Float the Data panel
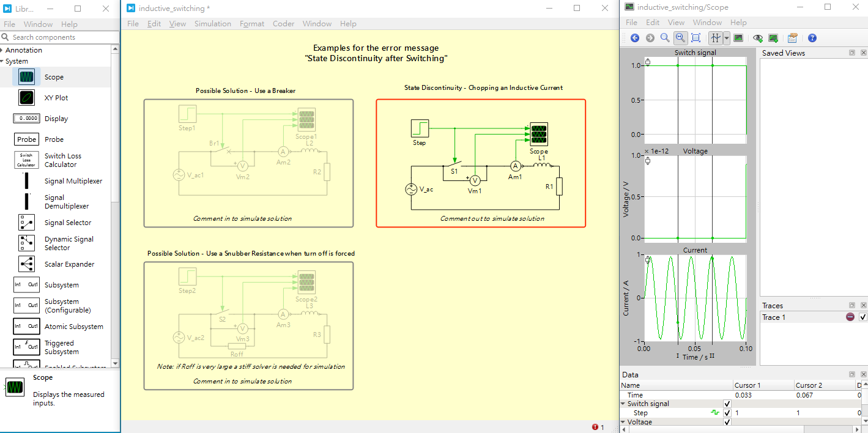 [852, 374]
